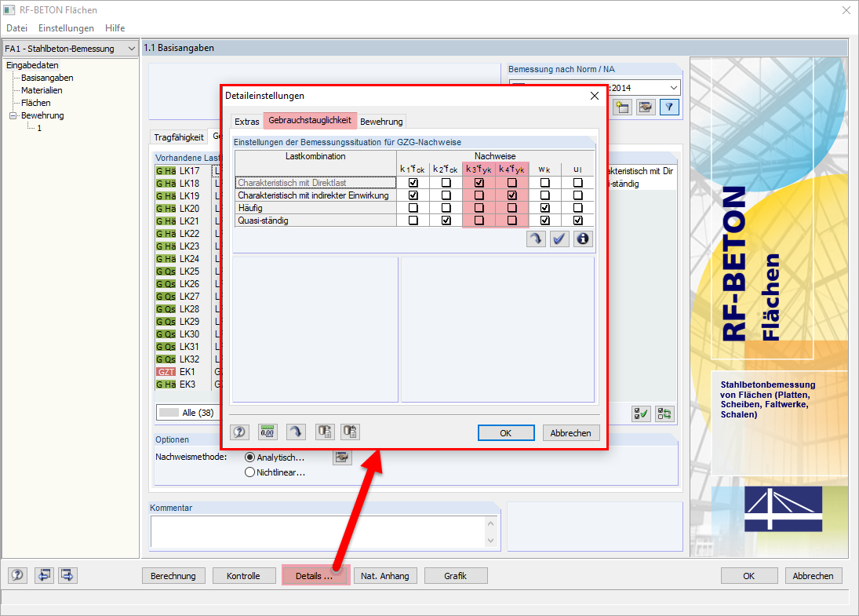This screenshot has height=616, width=859.
Task: Click the blue checkmark icon under Nachweise table
Action: [x=559, y=239]
